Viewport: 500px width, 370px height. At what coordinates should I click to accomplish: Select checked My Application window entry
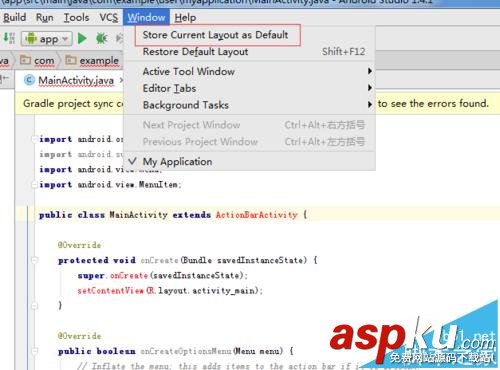[x=250, y=162]
